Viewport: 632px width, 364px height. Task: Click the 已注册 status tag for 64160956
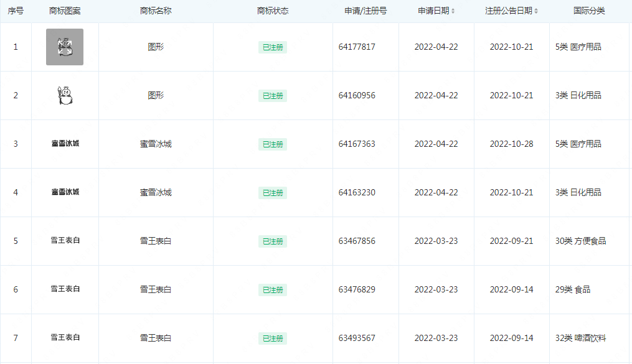273,96
